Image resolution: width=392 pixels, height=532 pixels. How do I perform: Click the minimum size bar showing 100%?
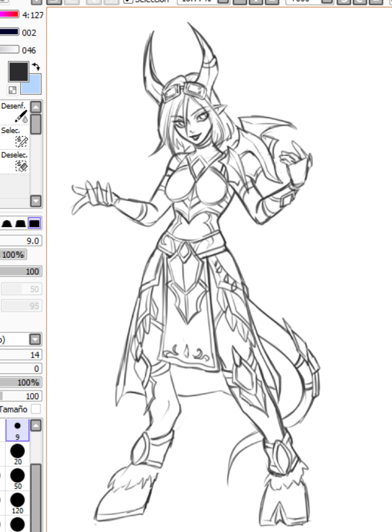tap(13, 255)
